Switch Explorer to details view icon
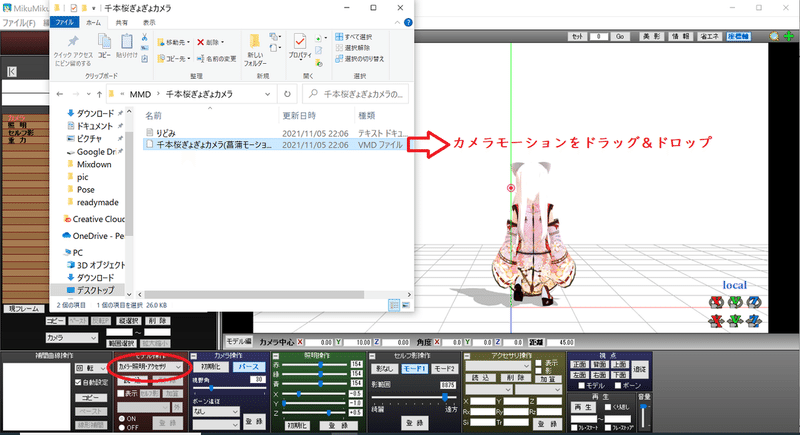 click(x=394, y=305)
